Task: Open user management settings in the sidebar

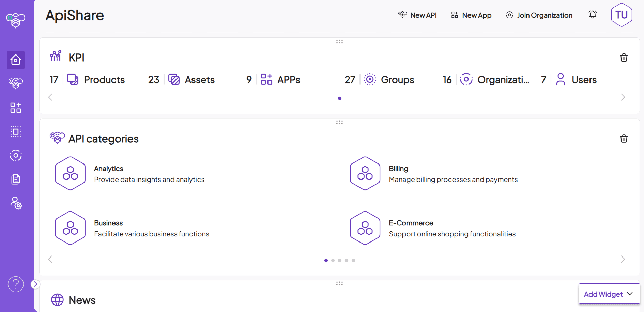Action: click(x=16, y=204)
